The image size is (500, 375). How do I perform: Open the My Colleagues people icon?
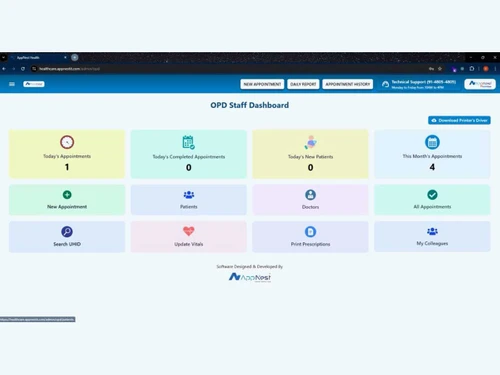pos(432,231)
